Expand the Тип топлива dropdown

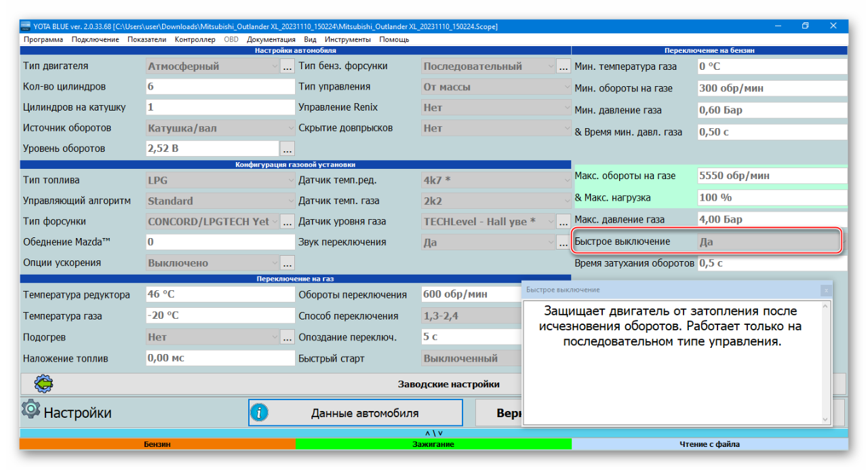[x=220, y=180]
